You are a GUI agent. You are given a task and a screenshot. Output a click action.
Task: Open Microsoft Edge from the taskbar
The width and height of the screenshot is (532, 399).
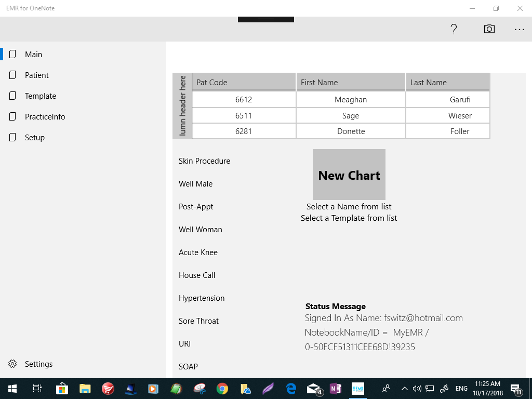point(290,388)
